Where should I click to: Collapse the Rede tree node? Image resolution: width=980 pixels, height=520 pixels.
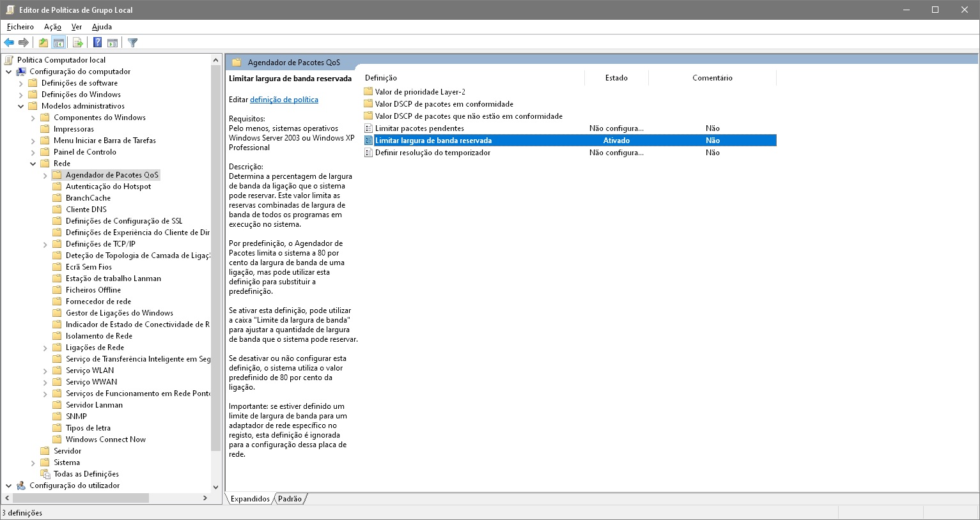point(33,164)
